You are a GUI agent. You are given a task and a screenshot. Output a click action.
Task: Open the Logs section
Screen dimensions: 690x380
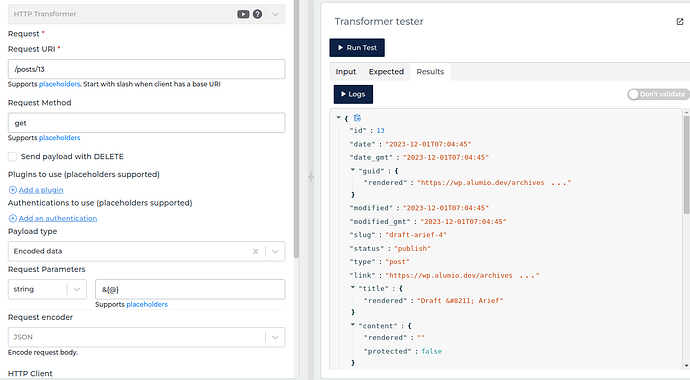click(353, 94)
